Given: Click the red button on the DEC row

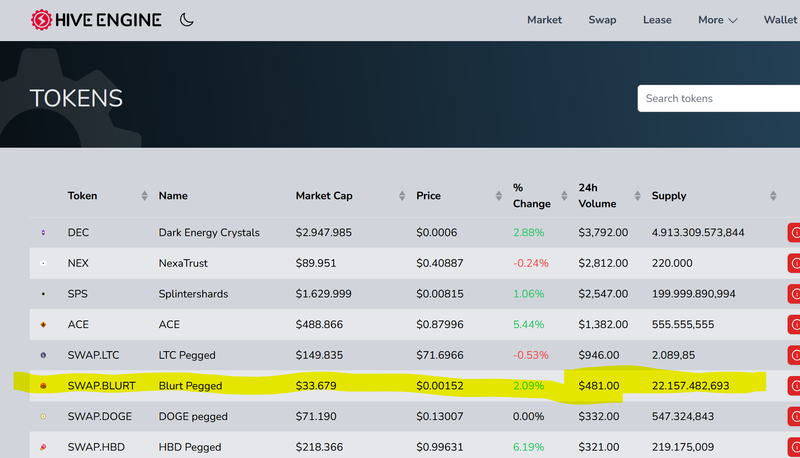Looking at the screenshot, I should point(794,233).
